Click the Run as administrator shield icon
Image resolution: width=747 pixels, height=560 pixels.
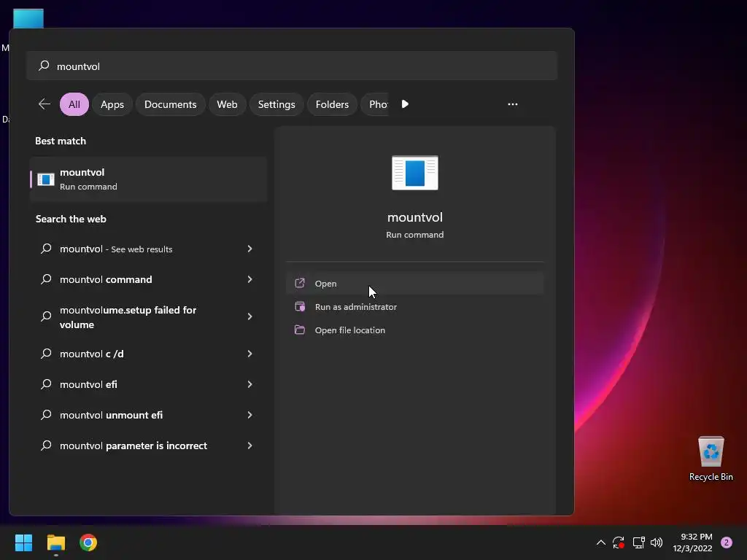(300, 307)
